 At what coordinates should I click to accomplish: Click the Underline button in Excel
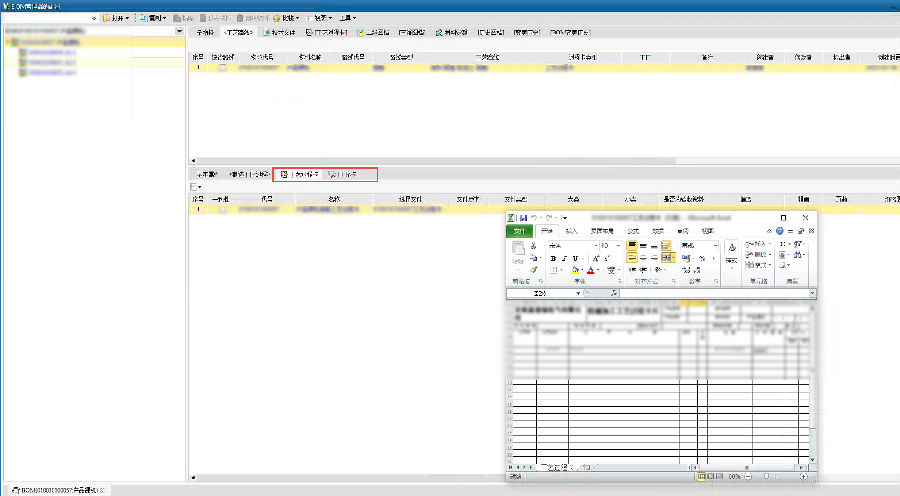coord(574,258)
